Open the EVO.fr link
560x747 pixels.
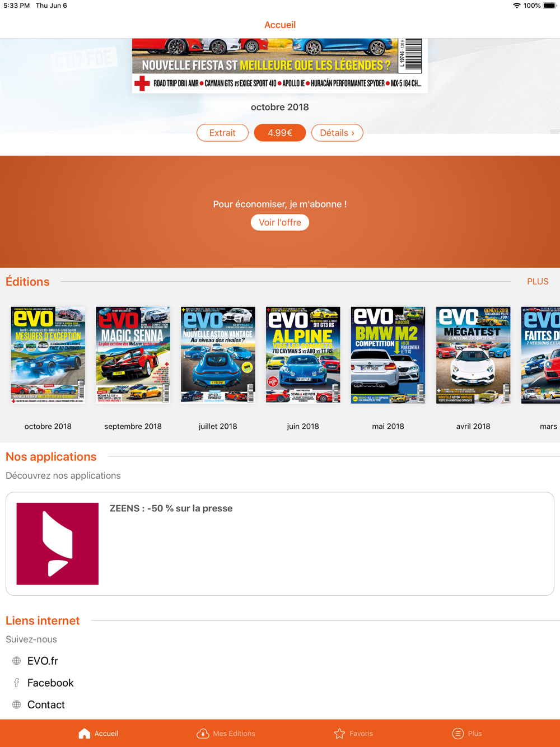coord(43,661)
